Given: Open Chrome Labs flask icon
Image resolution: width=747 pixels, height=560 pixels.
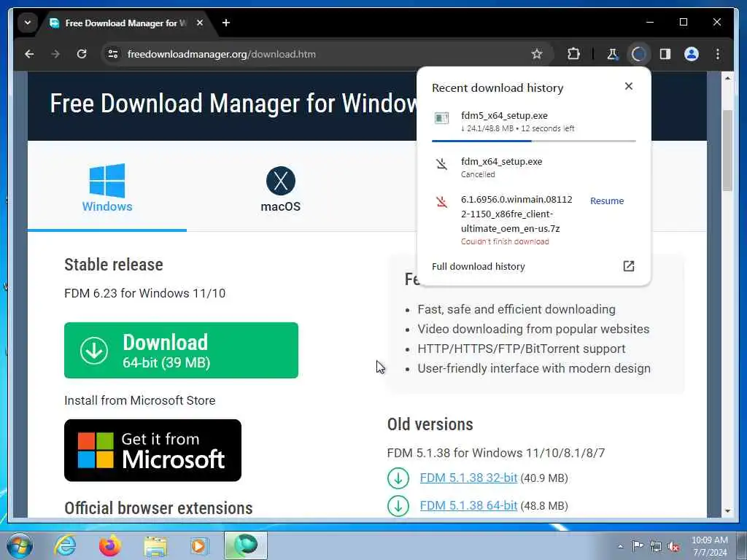Looking at the screenshot, I should (613, 54).
